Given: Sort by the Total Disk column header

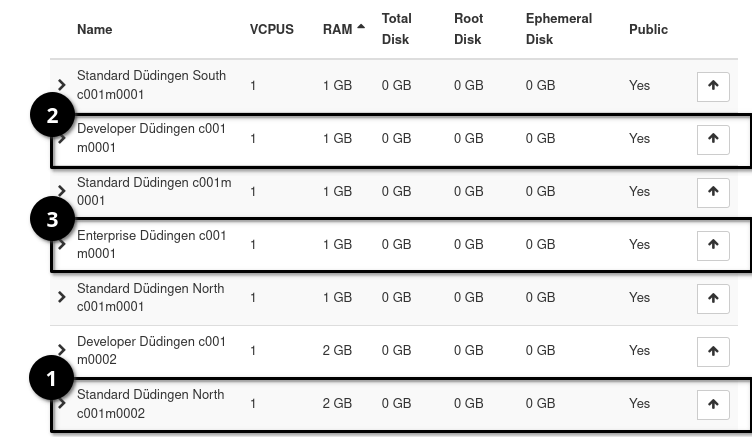Looking at the screenshot, I should pyautogui.click(x=396, y=29).
